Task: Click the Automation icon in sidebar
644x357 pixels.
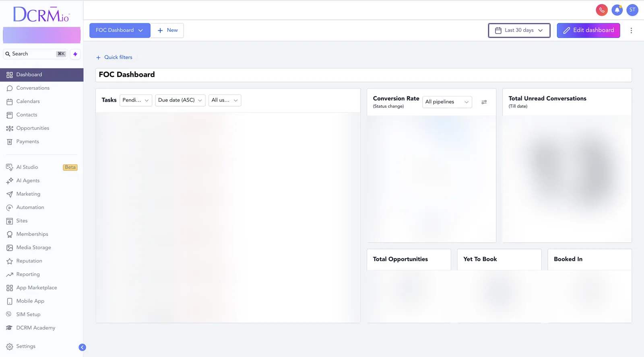Action: tap(10, 207)
